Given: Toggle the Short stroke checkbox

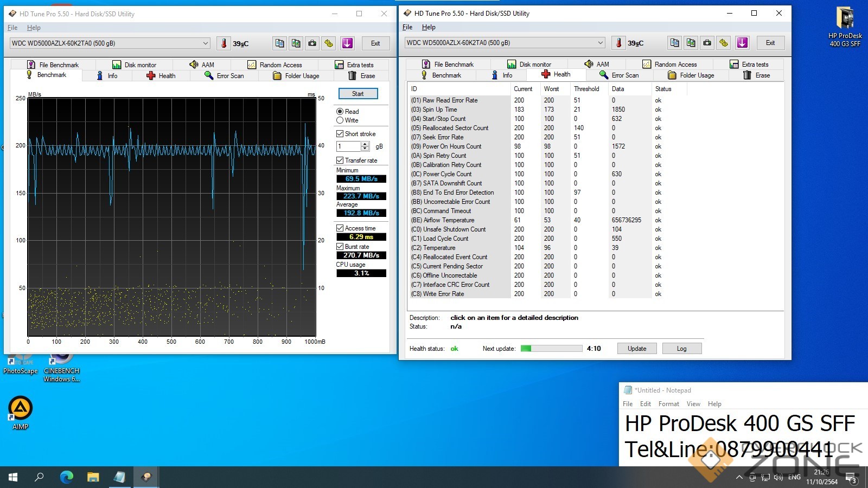Looking at the screenshot, I should tap(340, 134).
